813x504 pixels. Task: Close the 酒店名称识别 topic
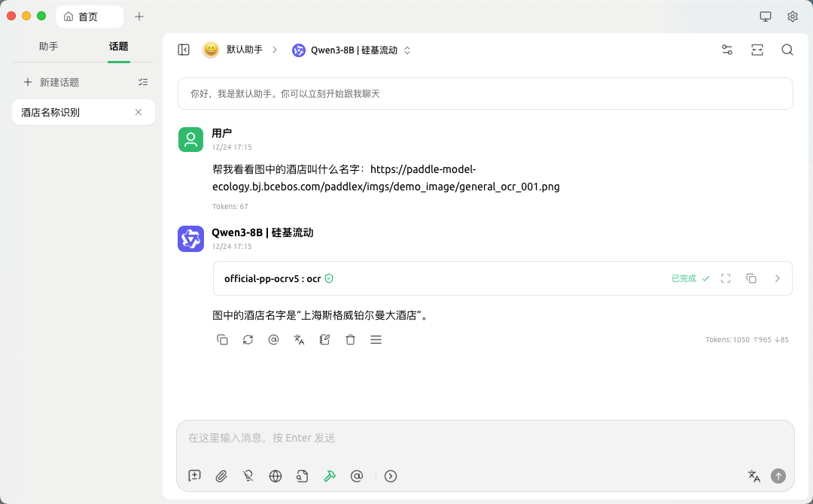coord(139,112)
